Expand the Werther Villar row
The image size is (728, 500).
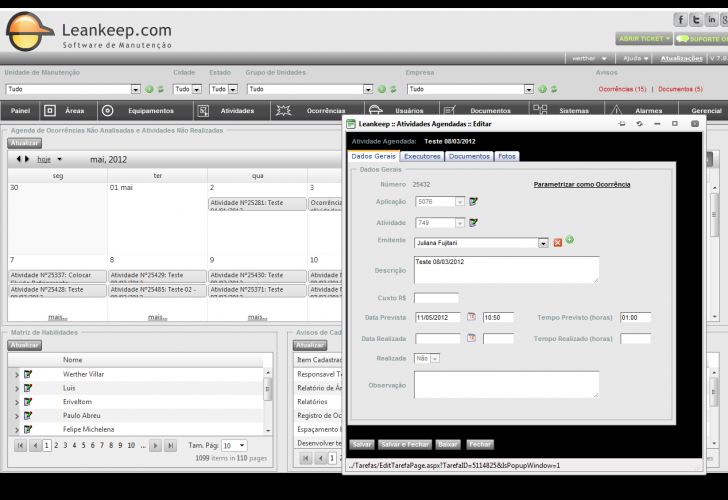17,375
